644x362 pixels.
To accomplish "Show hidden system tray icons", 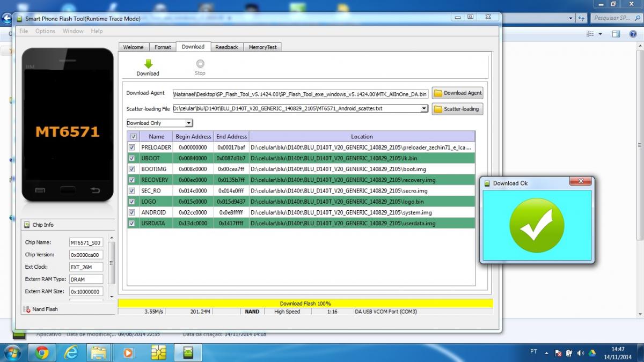I will 546,353.
